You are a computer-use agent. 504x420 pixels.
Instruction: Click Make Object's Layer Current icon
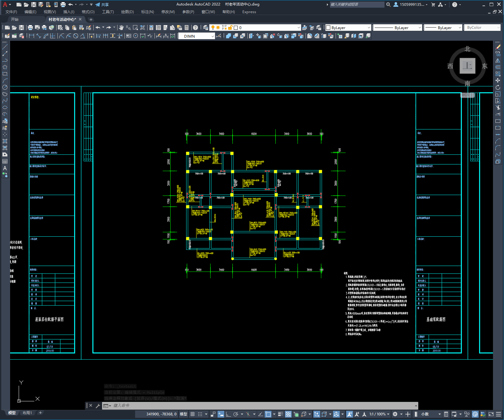[x=305, y=28]
